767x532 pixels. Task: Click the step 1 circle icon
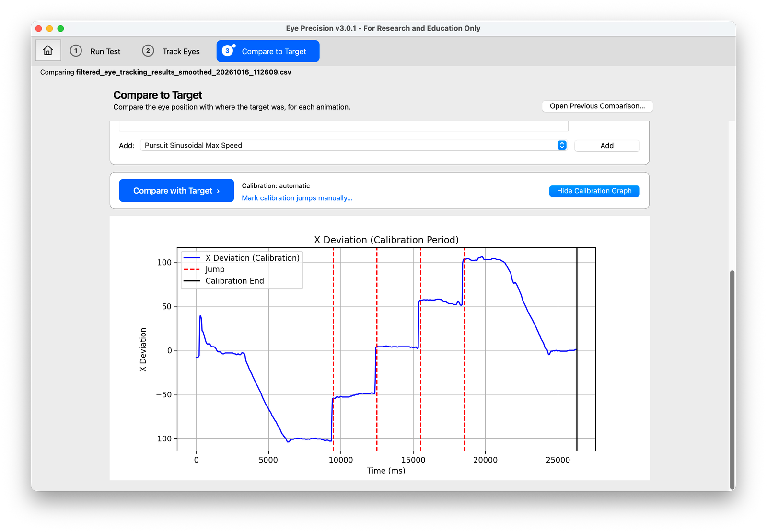click(x=76, y=51)
